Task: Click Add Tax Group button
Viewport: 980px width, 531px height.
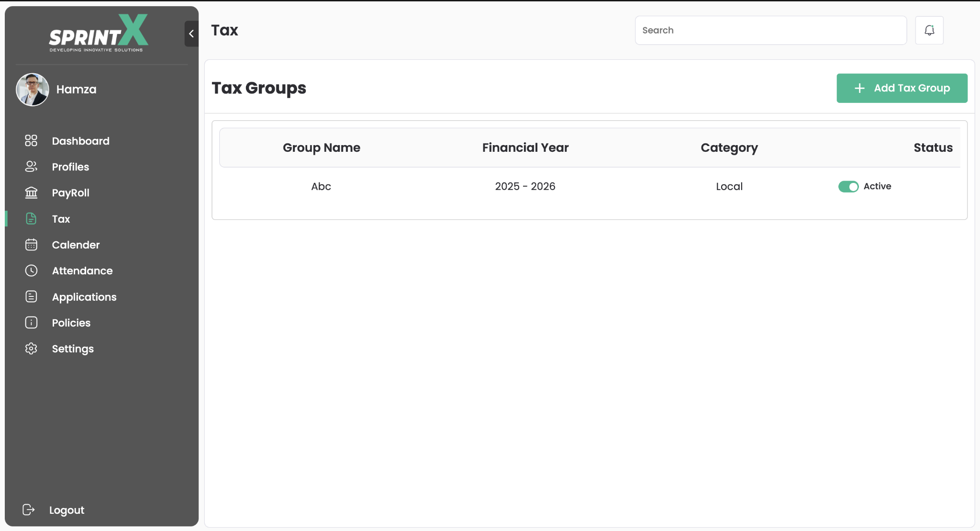Action: 902,88
